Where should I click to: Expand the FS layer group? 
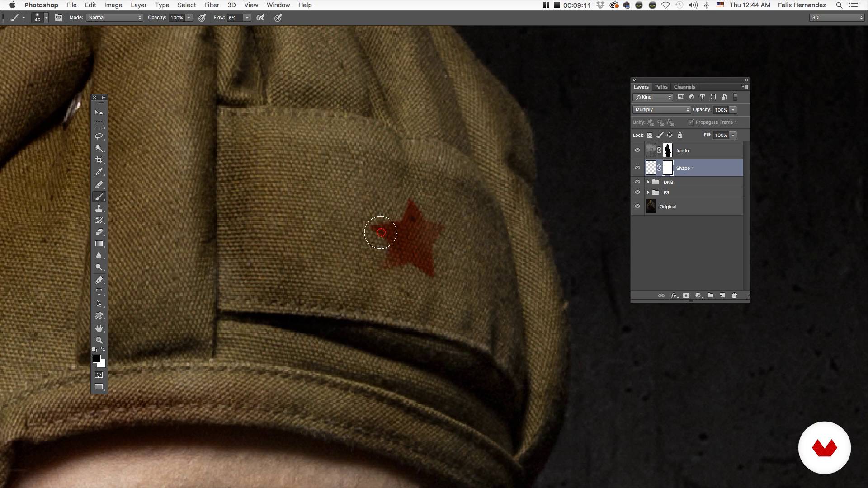(x=648, y=192)
